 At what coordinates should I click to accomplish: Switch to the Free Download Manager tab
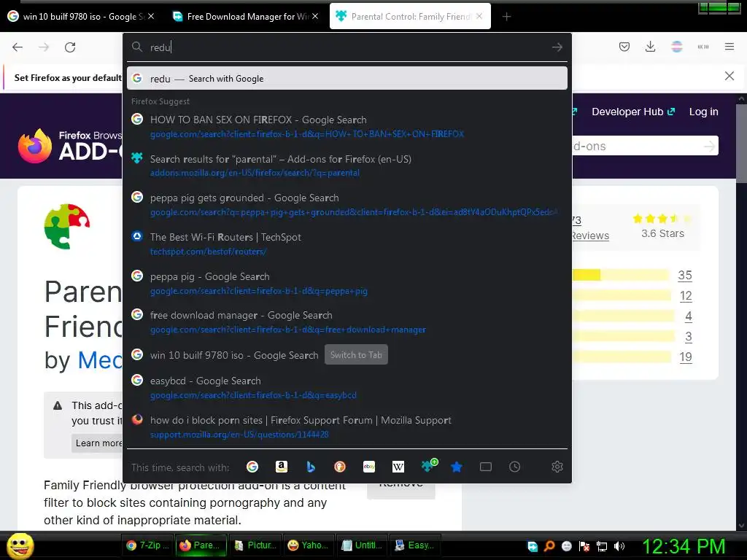(245, 16)
